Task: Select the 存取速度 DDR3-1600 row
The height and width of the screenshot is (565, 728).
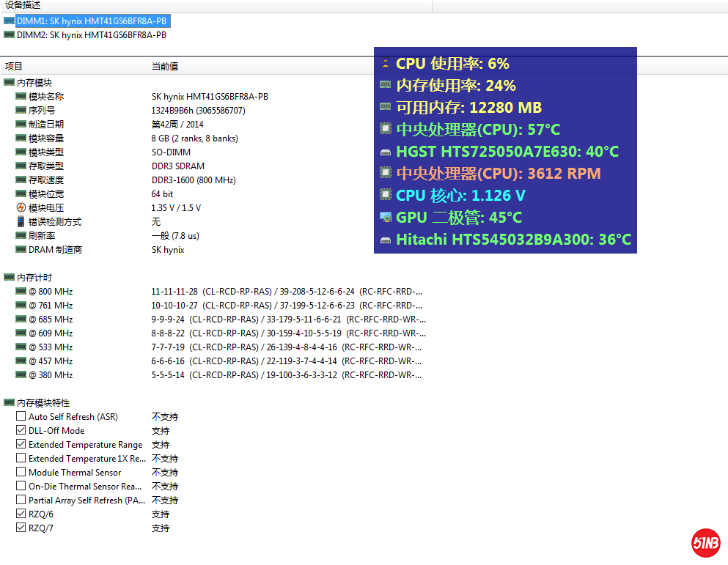Action: 45,180
